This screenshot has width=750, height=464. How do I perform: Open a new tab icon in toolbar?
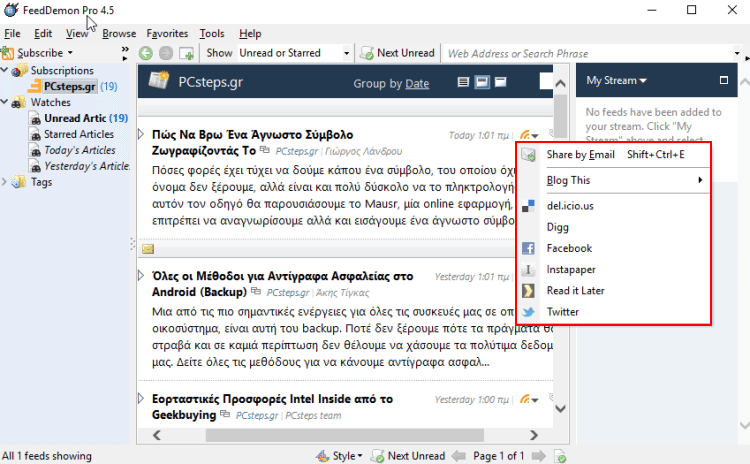[186, 53]
